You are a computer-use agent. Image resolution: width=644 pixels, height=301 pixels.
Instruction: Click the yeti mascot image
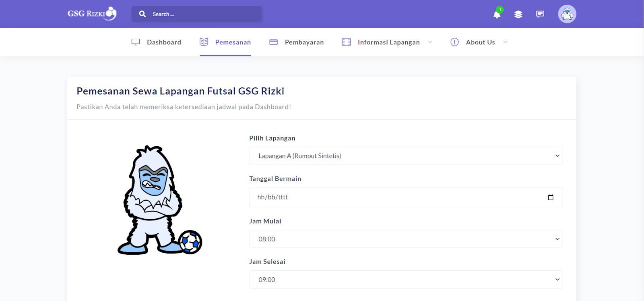coord(160,200)
